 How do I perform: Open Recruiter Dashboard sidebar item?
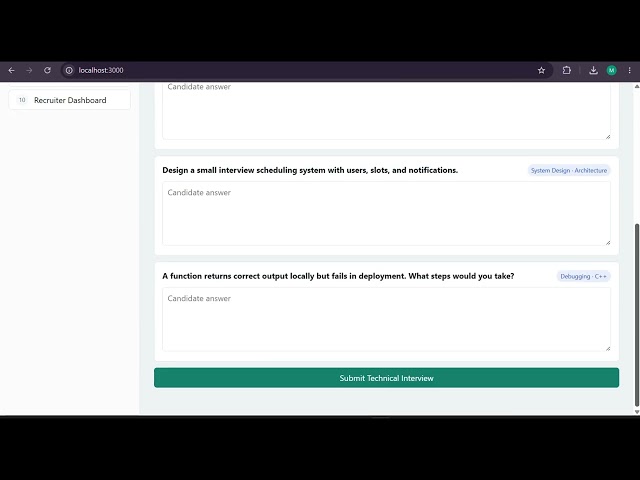click(69, 100)
